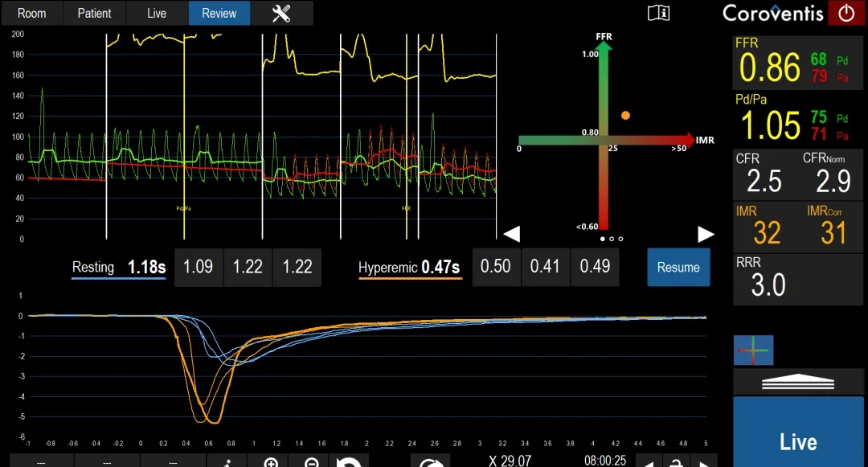This screenshot has height=467, width=868.
Task: Open the tools settings wrench icon
Action: (x=281, y=13)
